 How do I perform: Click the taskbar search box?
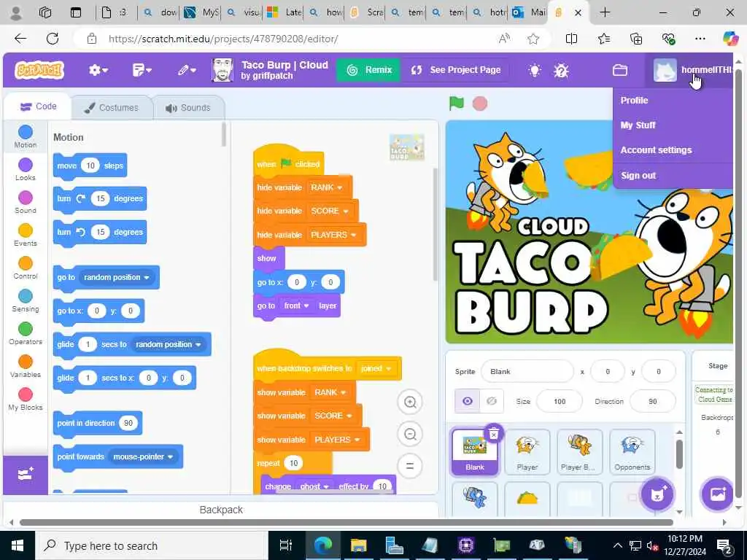tap(152, 545)
